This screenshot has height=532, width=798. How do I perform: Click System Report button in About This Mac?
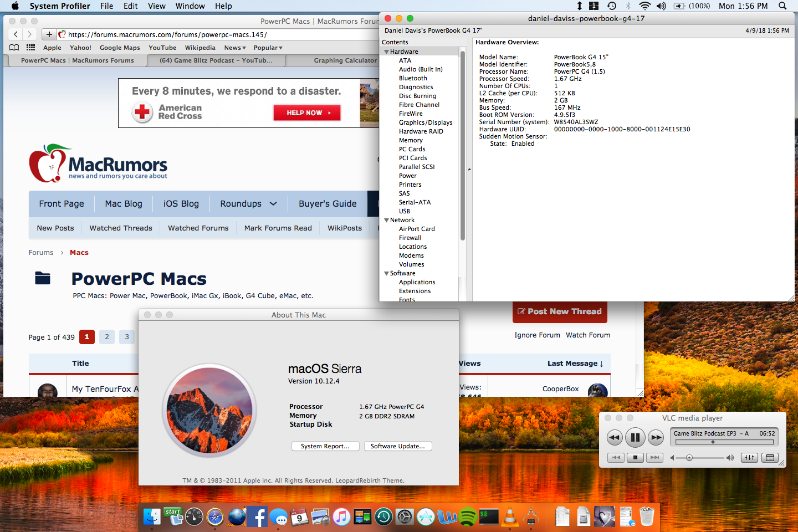coord(325,446)
